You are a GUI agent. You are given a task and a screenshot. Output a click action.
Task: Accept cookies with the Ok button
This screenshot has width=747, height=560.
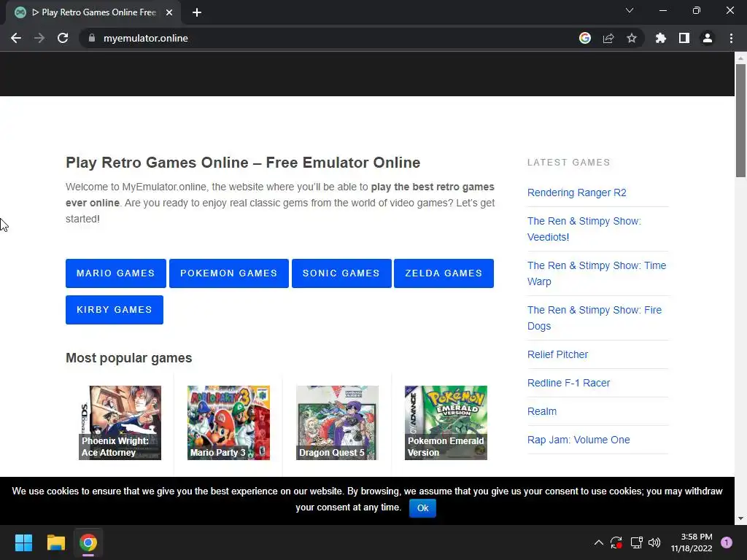(x=422, y=508)
